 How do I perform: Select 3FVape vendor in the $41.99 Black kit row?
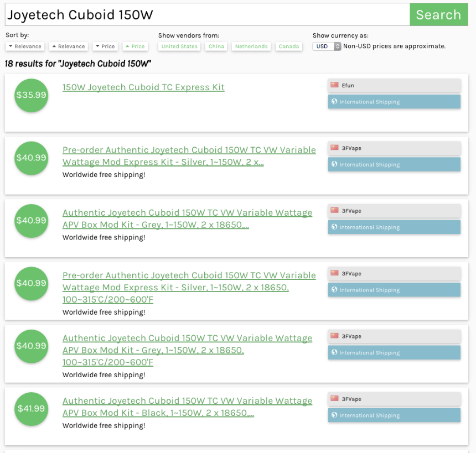point(351,399)
